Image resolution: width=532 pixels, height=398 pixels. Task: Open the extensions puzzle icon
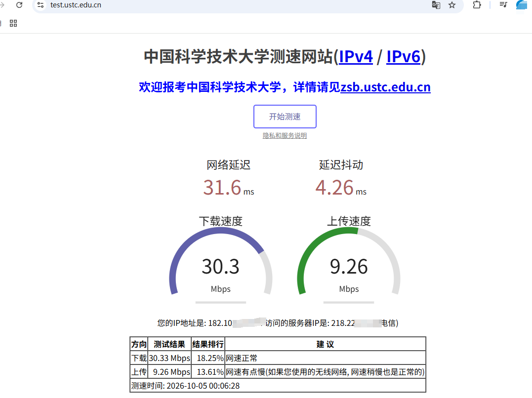(477, 5)
